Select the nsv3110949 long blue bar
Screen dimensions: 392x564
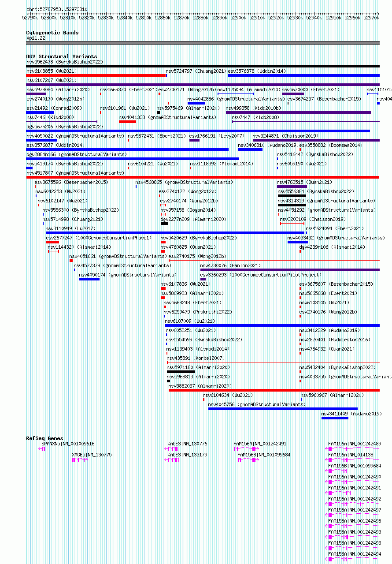point(175,233)
